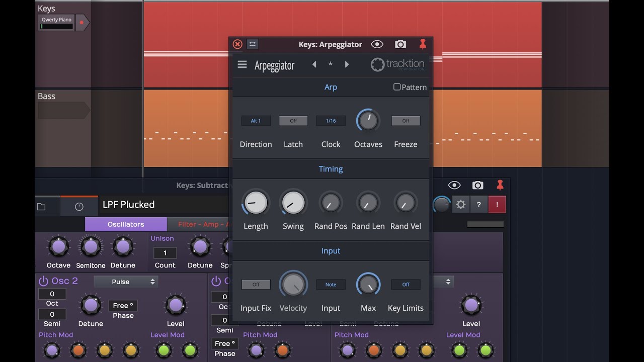The height and width of the screenshot is (362, 644).
Task: Arm recording on the Keys track
Action: 82,23
